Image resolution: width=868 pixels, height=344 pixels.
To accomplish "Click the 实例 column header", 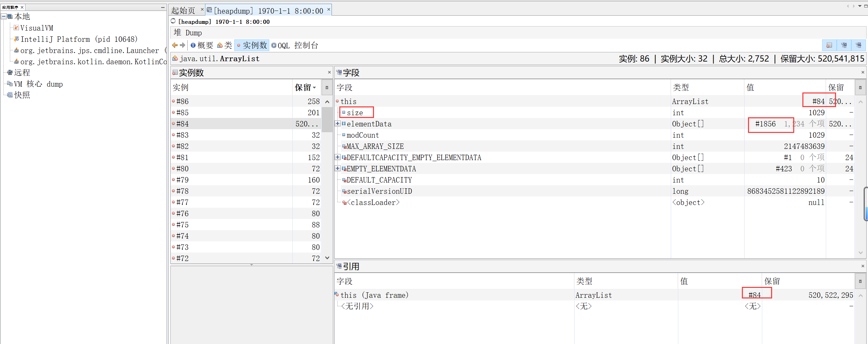I will click(x=232, y=87).
